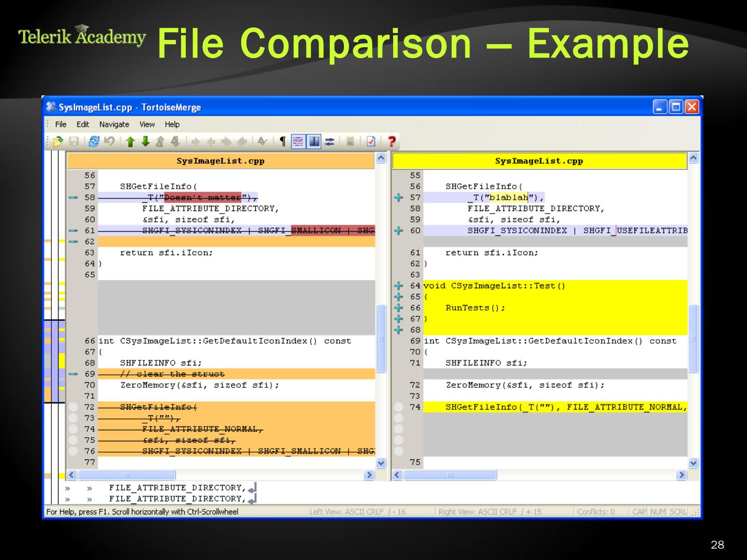This screenshot has width=747, height=560.
Task: Click the grey patch file list icon
Action: click(x=350, y=142)
